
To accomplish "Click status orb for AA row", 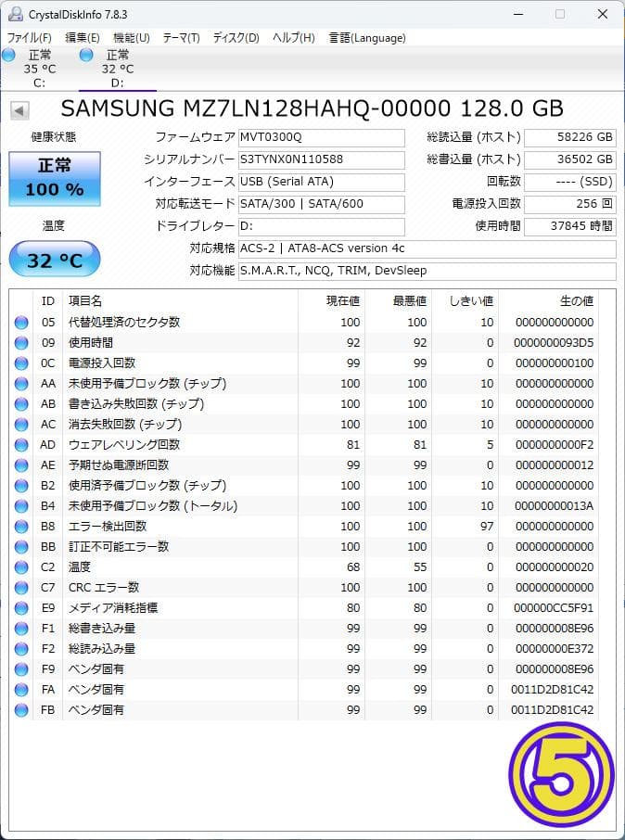I will [21, 384].
